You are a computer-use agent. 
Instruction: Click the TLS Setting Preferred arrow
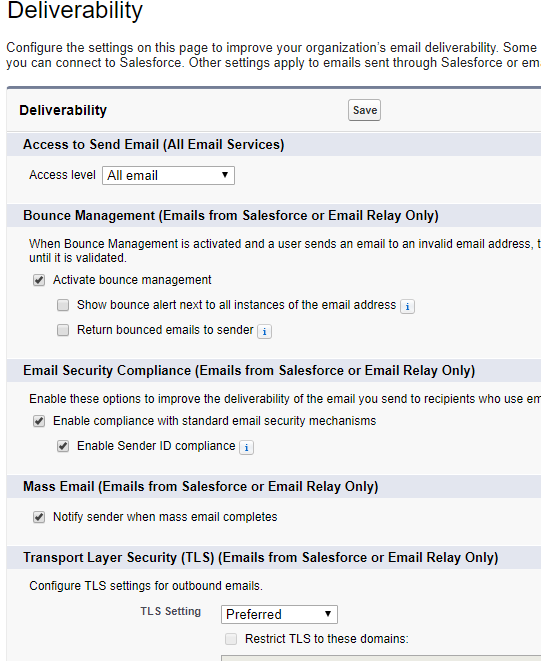tap(328, 614)
